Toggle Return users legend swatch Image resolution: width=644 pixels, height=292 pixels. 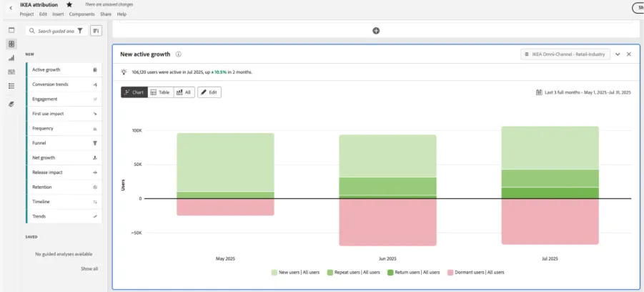390,272
